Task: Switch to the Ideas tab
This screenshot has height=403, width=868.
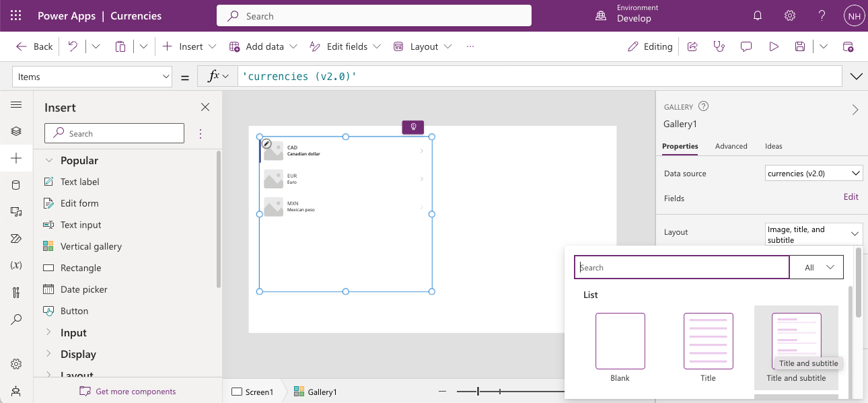Action: coord(773,146)
